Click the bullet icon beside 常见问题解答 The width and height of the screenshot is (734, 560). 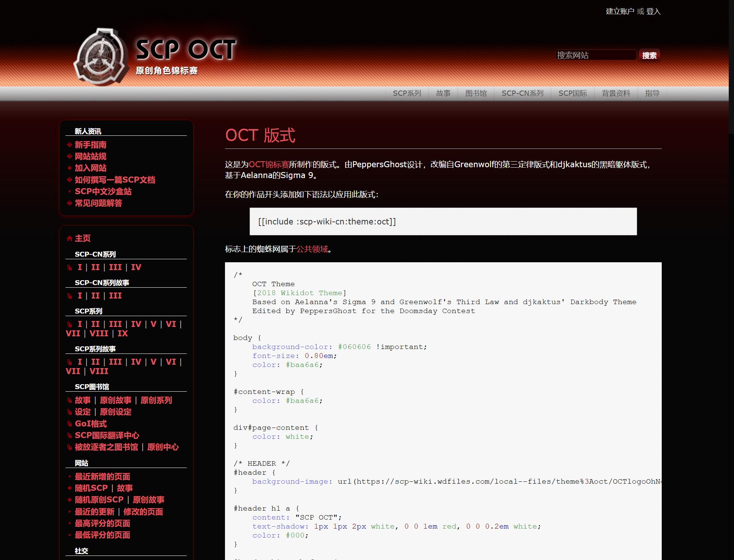pos(69,203)
